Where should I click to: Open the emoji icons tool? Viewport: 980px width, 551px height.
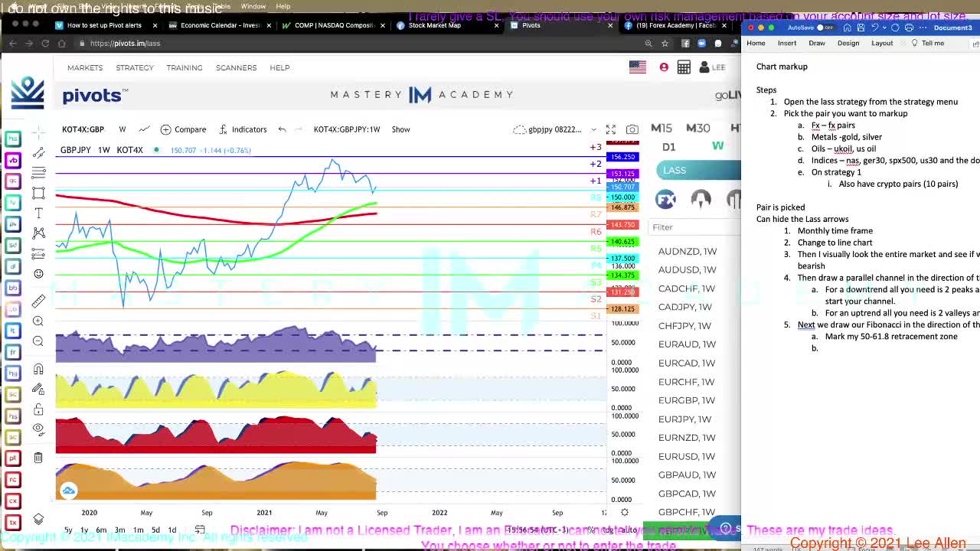pos(38,273)
